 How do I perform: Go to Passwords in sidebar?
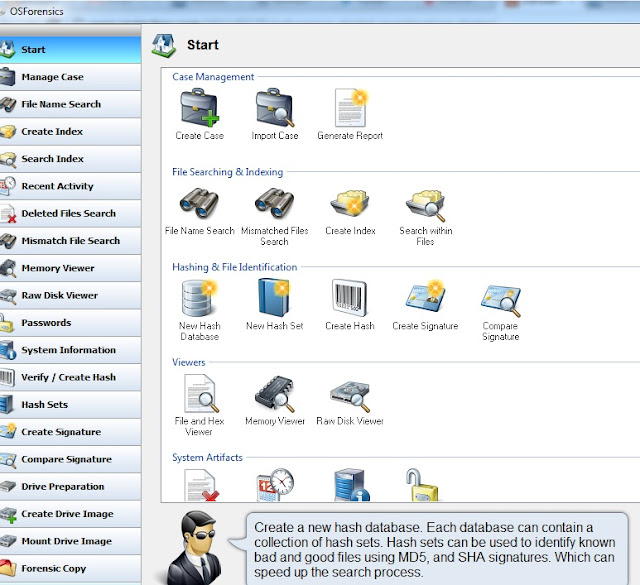click(x=70, y=323)
